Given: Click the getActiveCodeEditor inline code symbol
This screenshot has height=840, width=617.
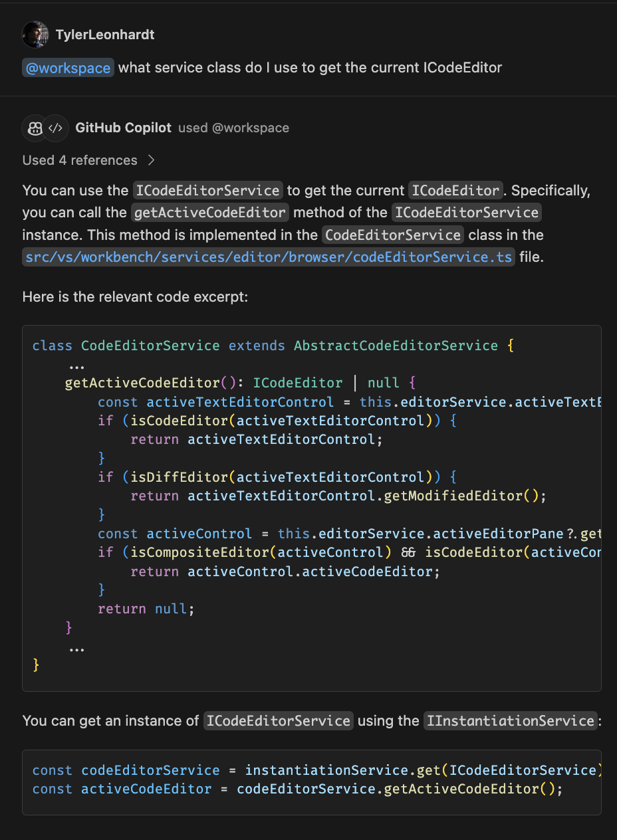Looking at the screenshot, I should 210,213.
